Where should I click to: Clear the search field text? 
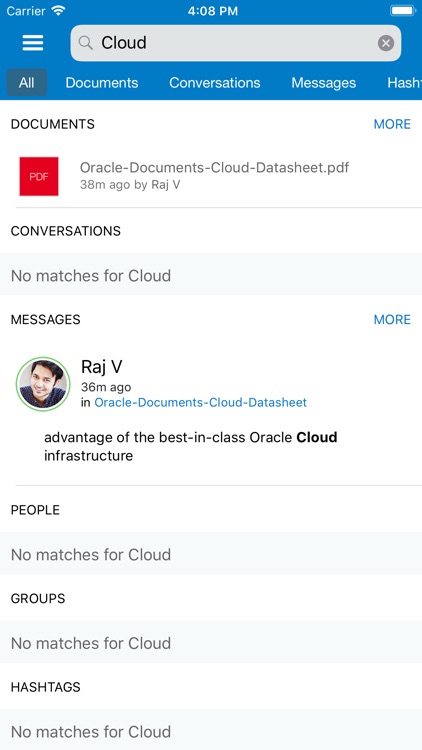coord(386,43)
